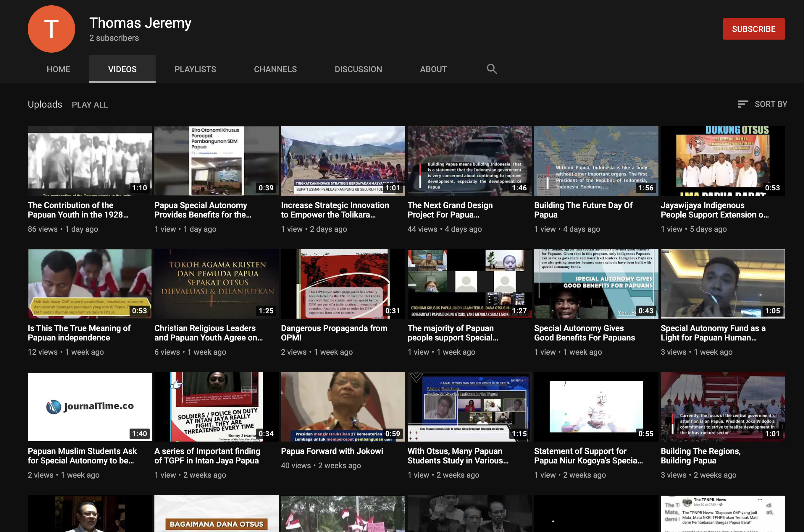Go to the Channels tab
The width and height of the screenshot is (804, 532).
pyautogui.click(x=275, y=69)
